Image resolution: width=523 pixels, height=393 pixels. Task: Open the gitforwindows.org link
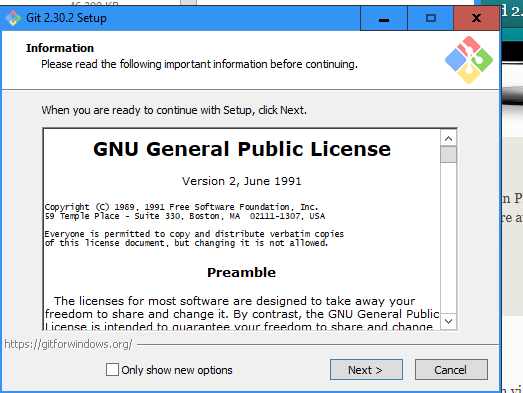pos(68,344)
